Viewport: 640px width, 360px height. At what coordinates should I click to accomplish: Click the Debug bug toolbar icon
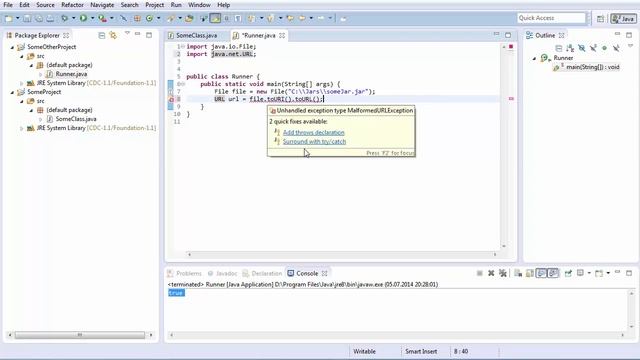pos(64,18)
